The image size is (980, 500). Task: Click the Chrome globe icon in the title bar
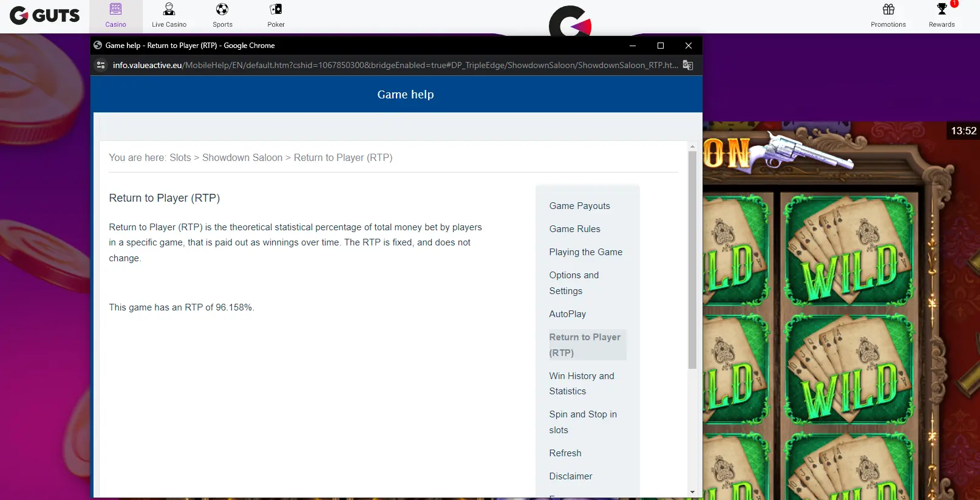click(98, 45)
